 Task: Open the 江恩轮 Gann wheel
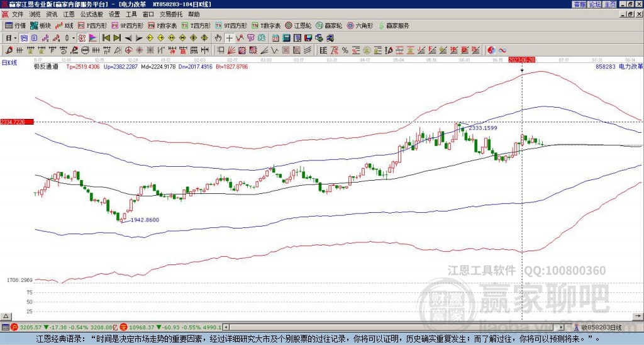tap(298, 25)
